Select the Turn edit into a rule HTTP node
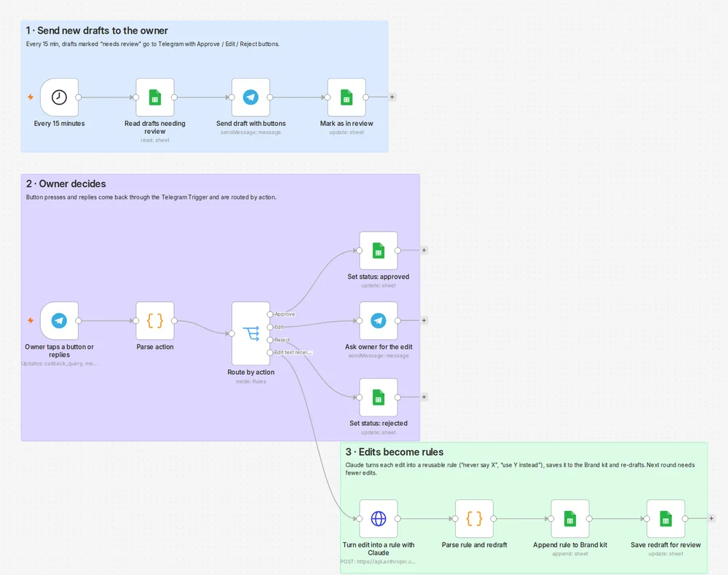Image resolution: width=728 pixels, height=575 pixels. [x=379, y=518]
